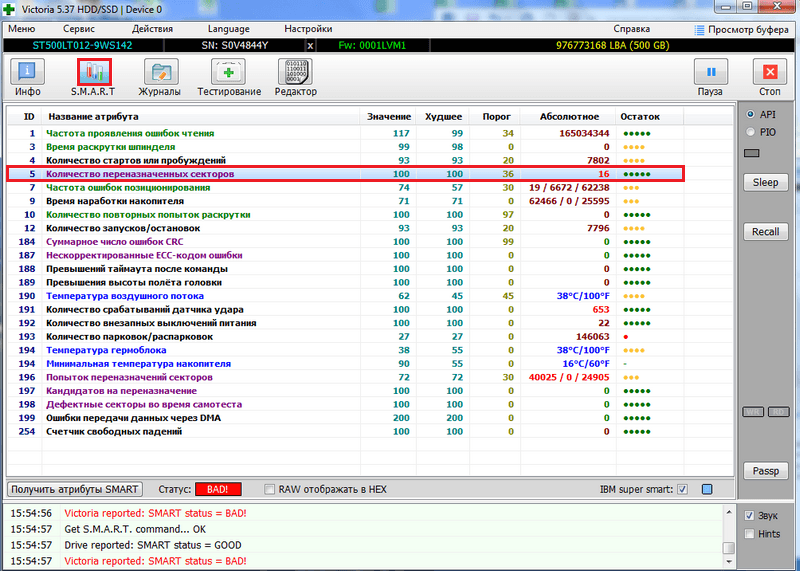This screenshot has height=571, width=800.
Task: Select row Время наработки накопителя
Action: (x=345, y=201)
